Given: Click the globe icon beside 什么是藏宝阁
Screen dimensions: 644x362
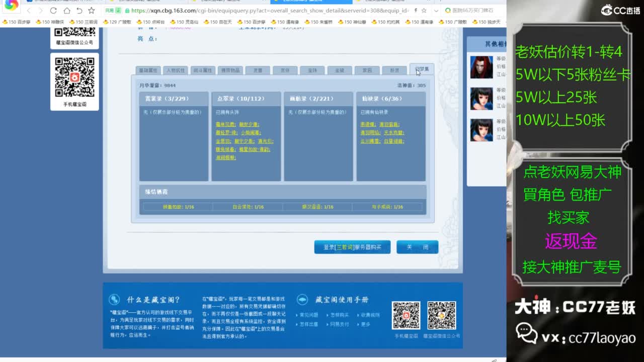Looking at the screenshot, I should click(x=114, y=300).
